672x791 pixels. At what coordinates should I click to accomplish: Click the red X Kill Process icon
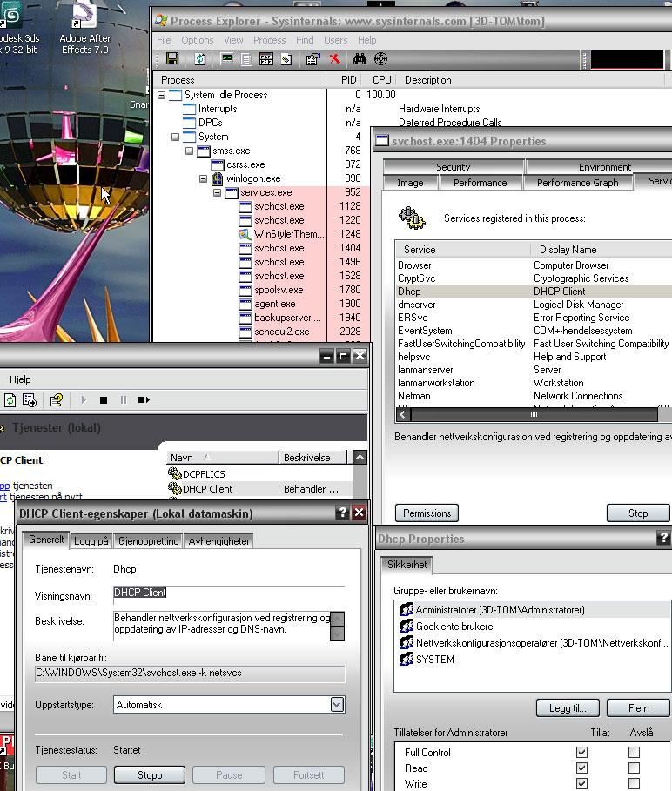[334, 59]
